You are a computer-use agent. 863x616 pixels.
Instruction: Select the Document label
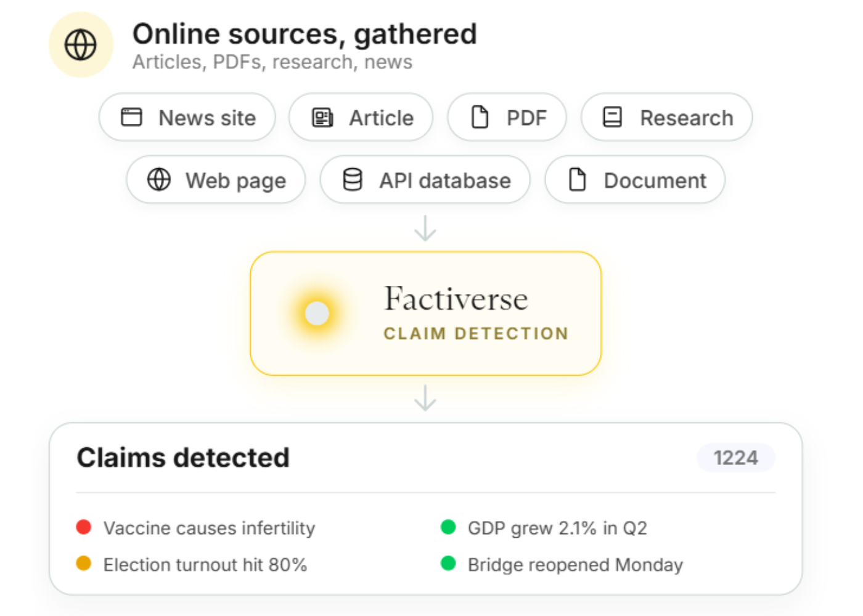point(655,180)
